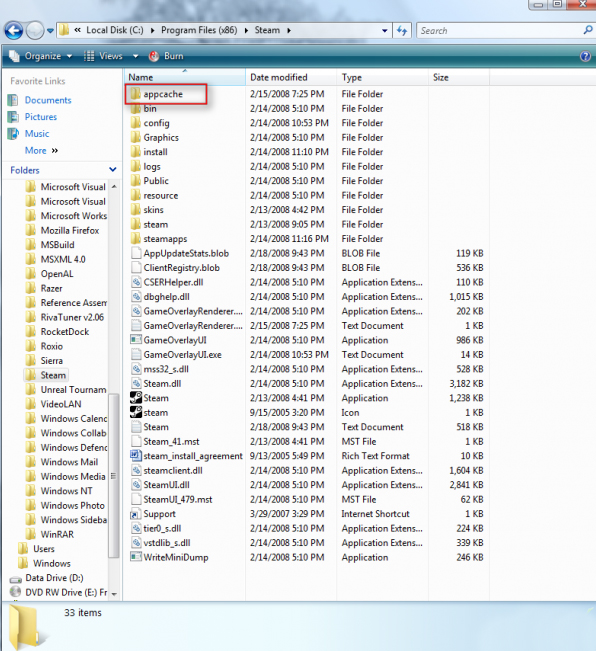Select the AppUpdateStats.blob file
The image size is (596, 651).
180,253
